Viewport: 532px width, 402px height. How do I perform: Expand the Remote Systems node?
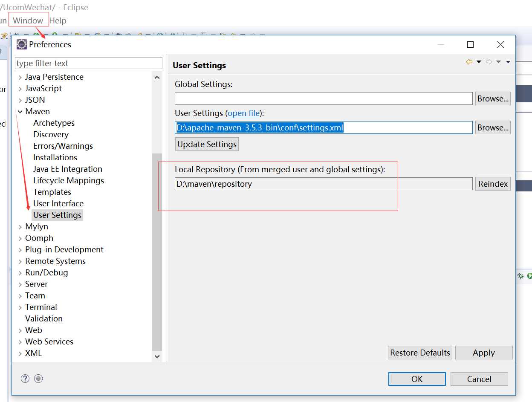pos(20,261)
